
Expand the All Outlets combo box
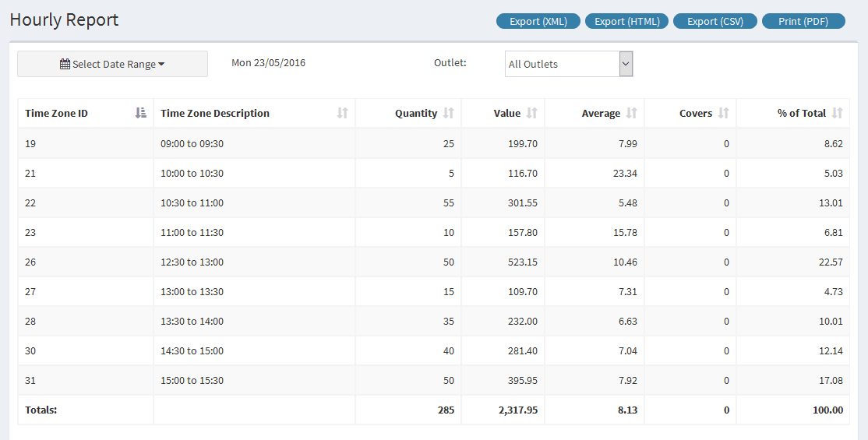tap(569, 64)
